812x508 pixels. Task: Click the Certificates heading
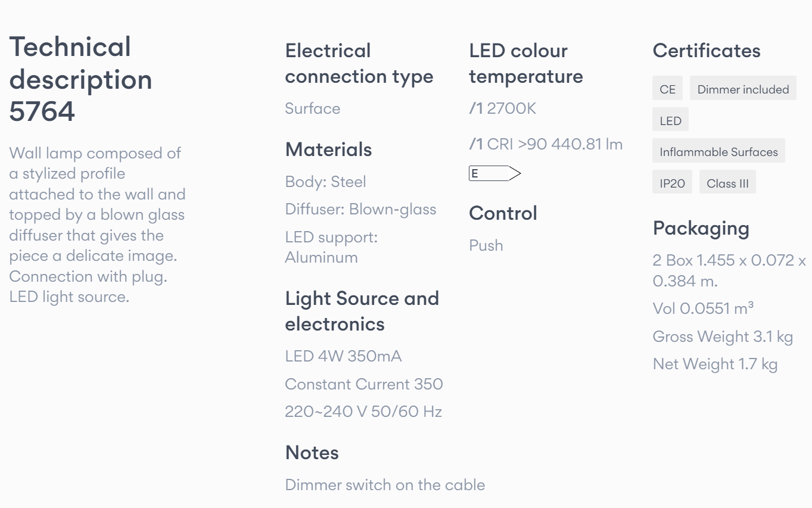coord(707,51)
